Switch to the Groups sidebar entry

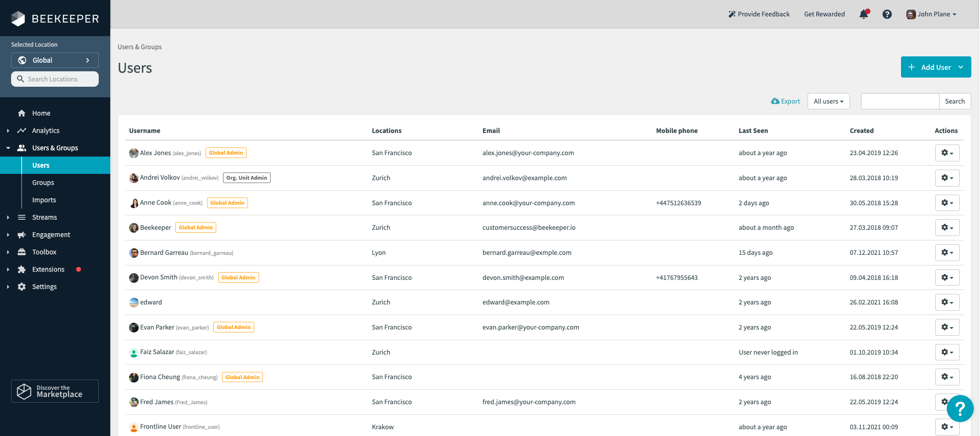pos(43,183)
